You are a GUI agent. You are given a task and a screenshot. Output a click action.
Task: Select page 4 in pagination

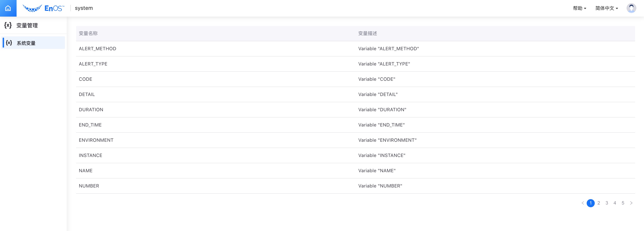click(615, 203)
